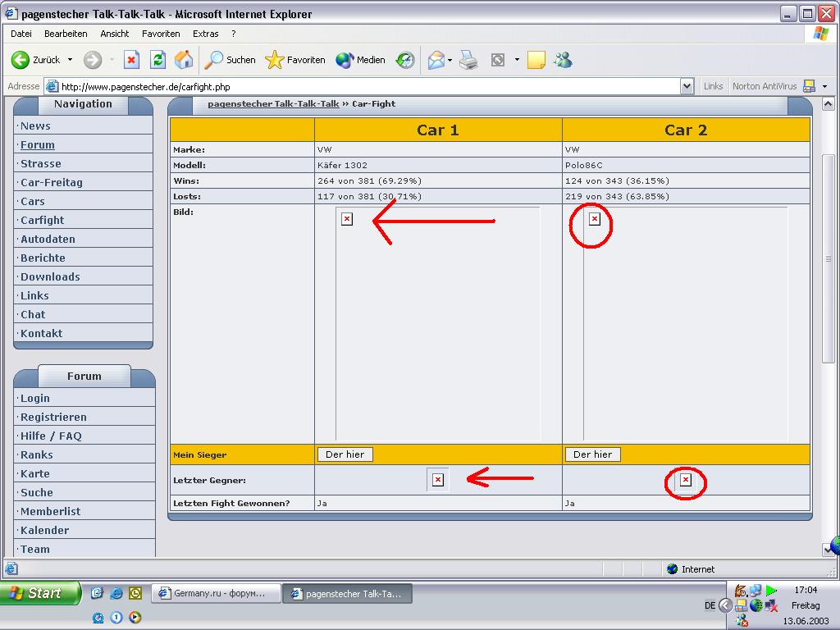
Task: Click the grey Forward arrow icon
Action: coord(92,60)
